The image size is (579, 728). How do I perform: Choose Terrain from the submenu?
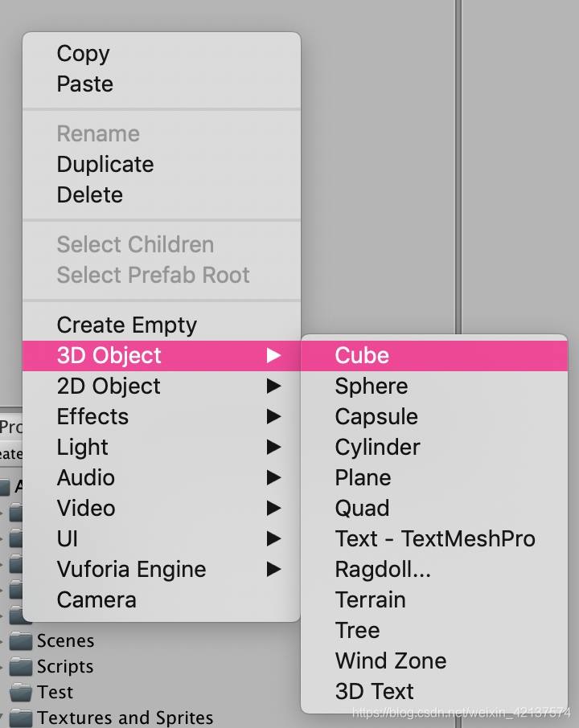click(x=370, y=599)
